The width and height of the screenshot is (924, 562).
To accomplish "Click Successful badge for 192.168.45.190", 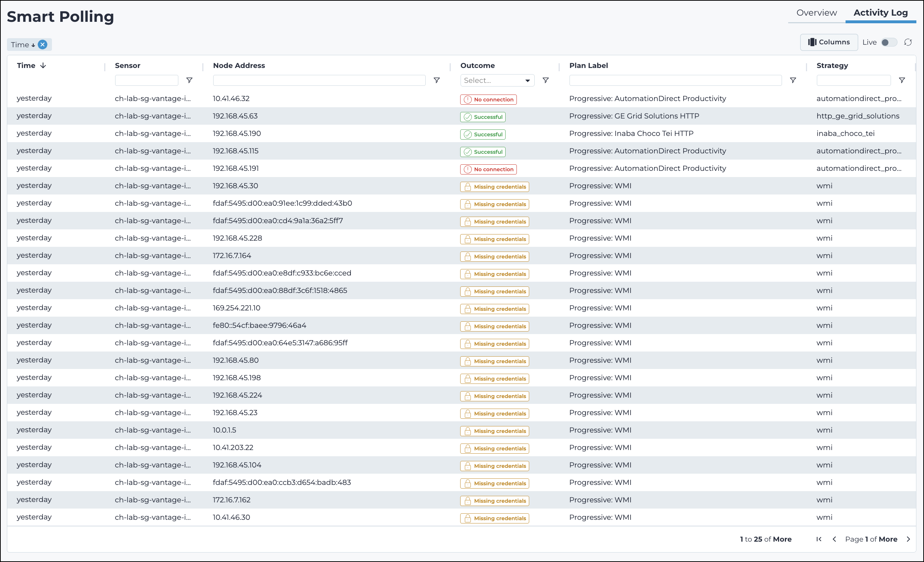I will 483,135.
